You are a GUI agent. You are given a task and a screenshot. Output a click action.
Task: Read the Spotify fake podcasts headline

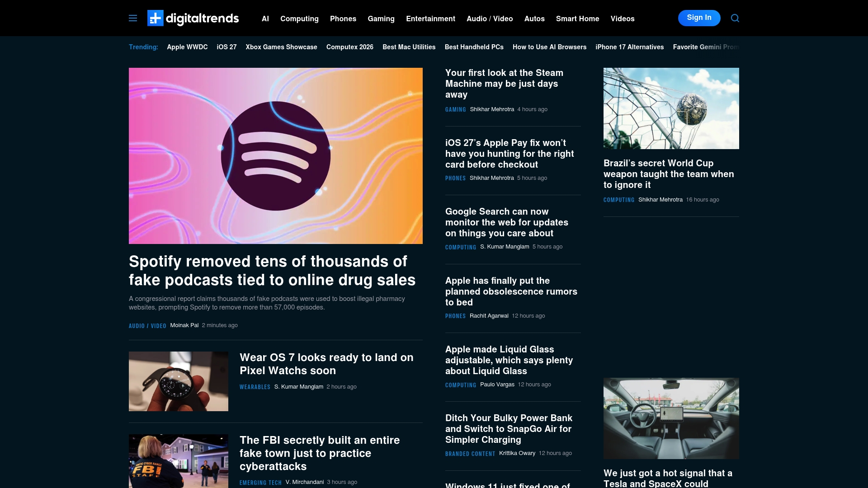click(x=272, y=271)
